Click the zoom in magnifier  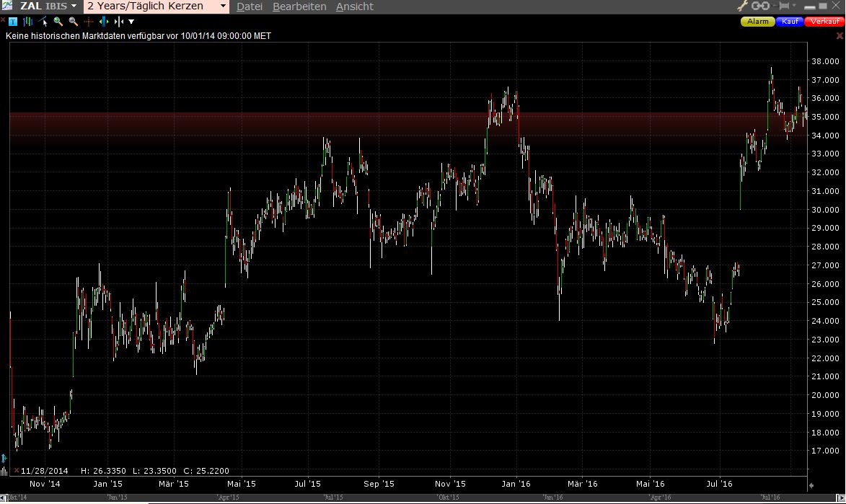[x=58, y=22]
